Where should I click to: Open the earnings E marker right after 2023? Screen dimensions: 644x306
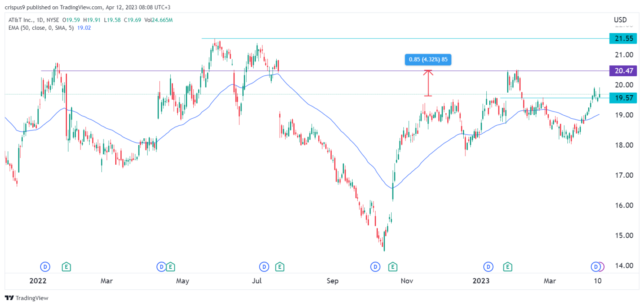tap(508, 266)
